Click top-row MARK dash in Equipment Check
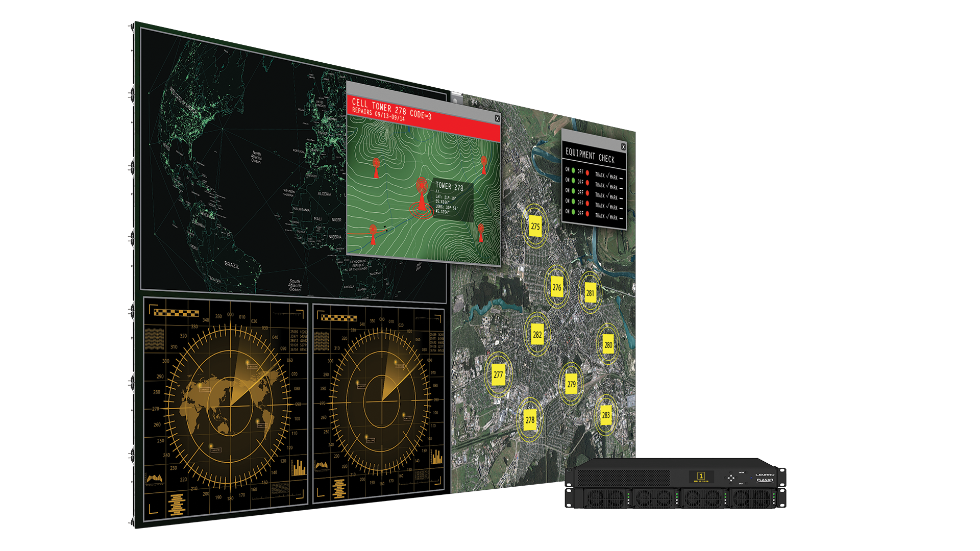980x551 pixels. [621, 179]
